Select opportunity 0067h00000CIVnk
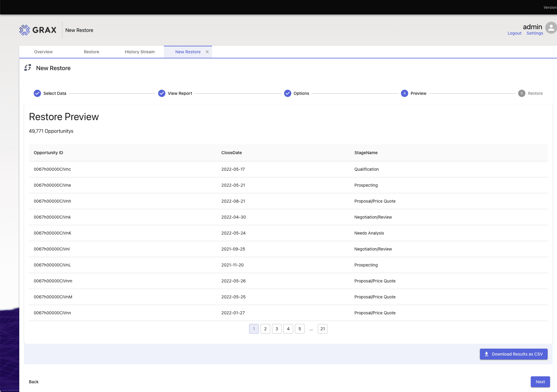 (x=52, y=217)
